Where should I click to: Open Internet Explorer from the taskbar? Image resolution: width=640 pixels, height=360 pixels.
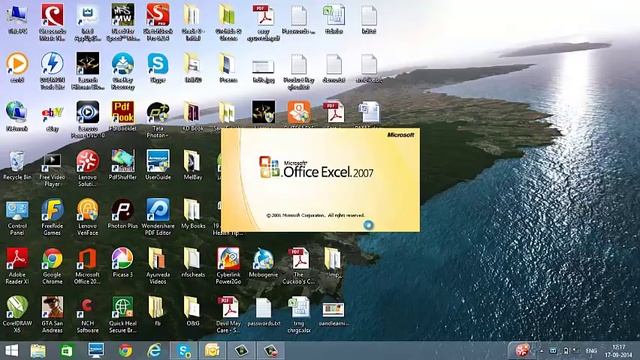(x=154, y=351)
